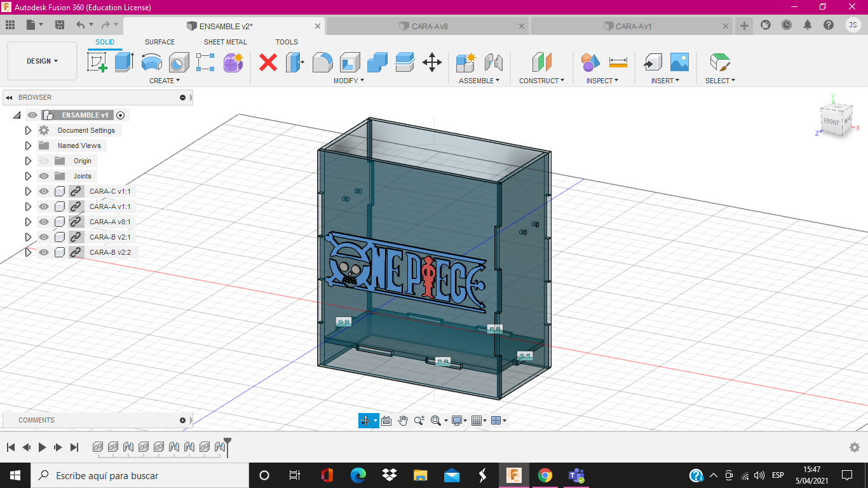This screenshot has height=488, width=868.
Task: Select the Measure tool
Action: [x=618, y=62]
